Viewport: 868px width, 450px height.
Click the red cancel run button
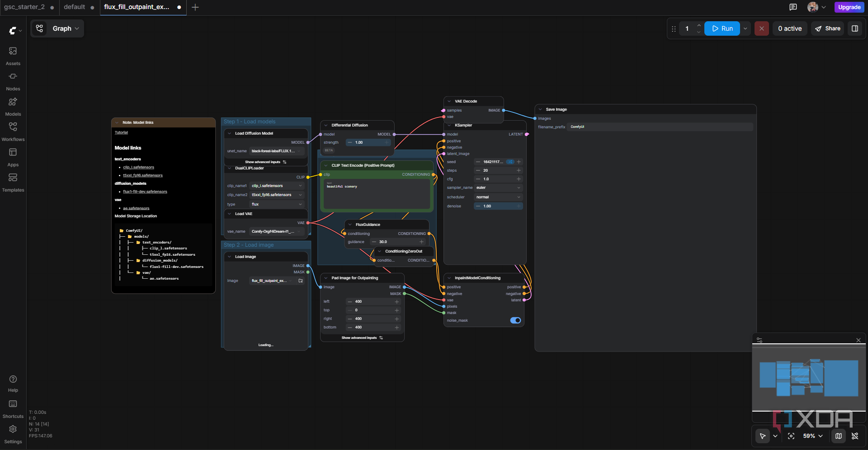tap(762, 28)
